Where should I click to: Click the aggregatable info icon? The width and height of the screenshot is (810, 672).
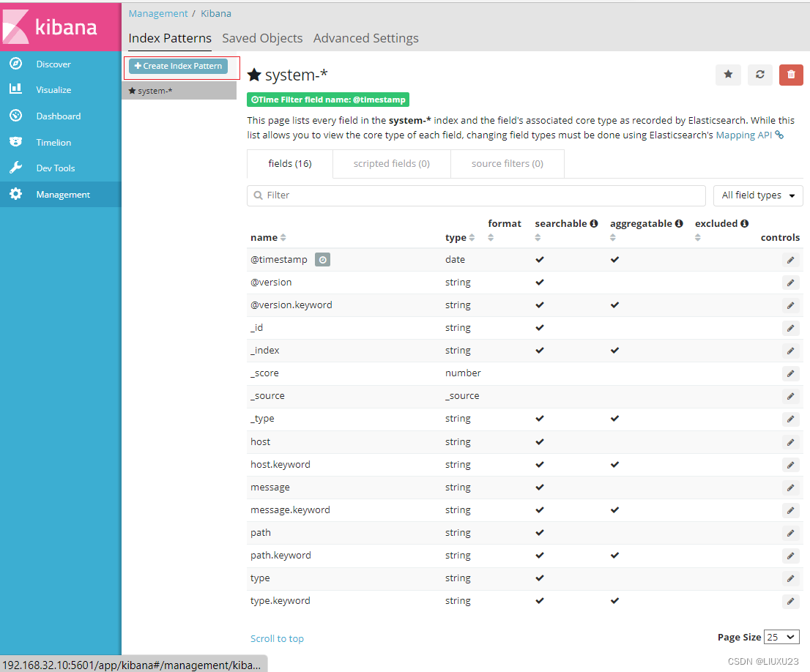pyautogui.click(x=679, y=223)
